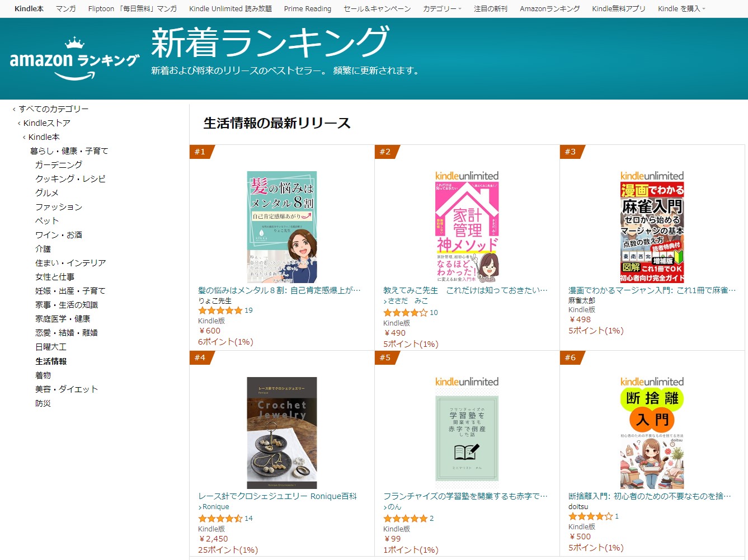Screen dimensions: 748x560
Task: Click the Amazon ランキング logo
Action: pos(74,59)
